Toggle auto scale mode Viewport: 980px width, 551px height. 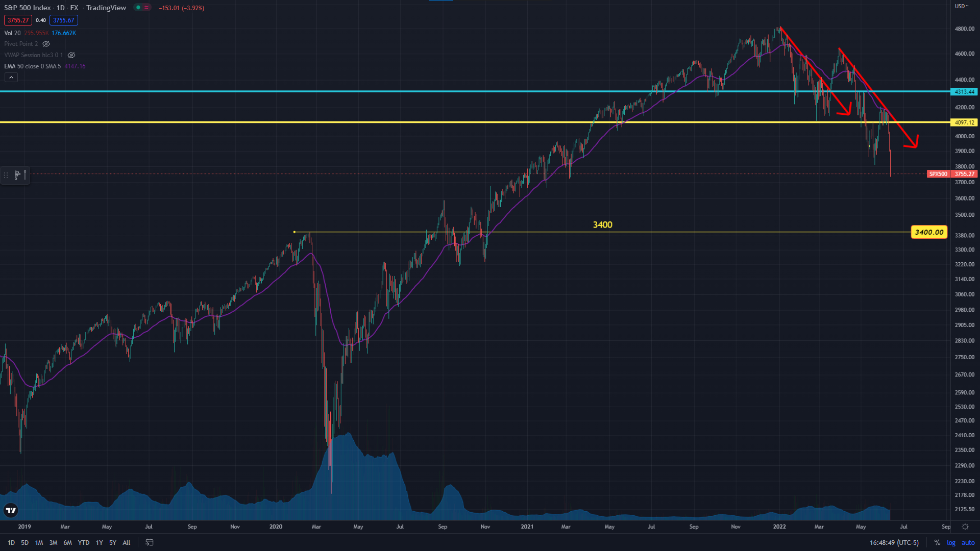(x=968, y=542)
